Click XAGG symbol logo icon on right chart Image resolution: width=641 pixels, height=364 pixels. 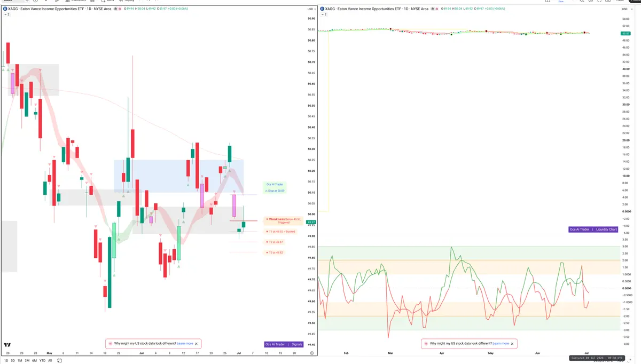(x=321, y=9)
